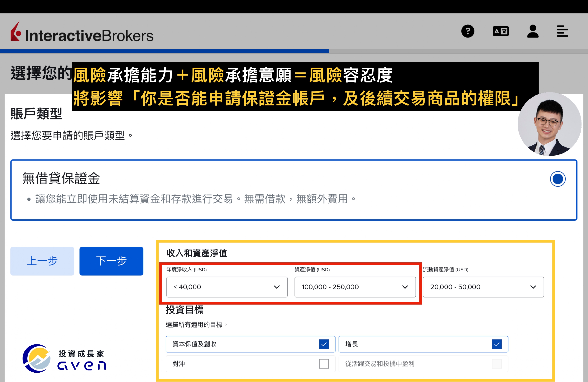
Task: Open the 資產淨值 (USD) dropdown
Action: pos(355,287)
